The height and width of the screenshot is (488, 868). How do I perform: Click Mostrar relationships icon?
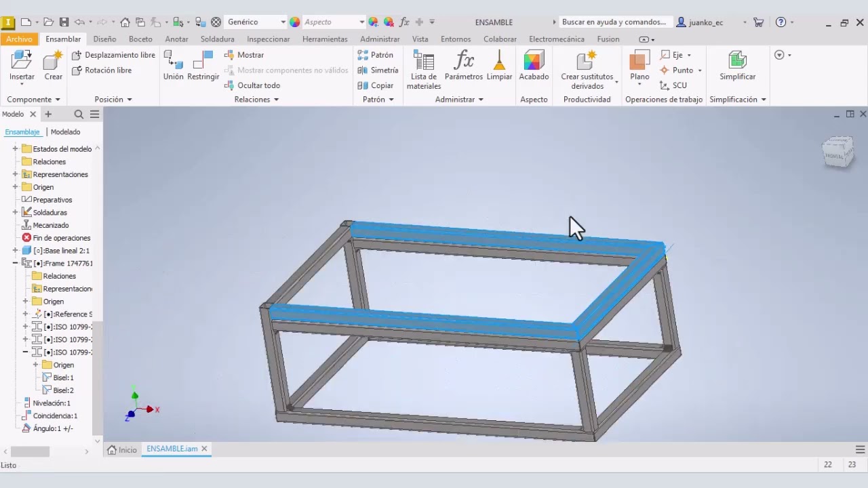coord(230,55)
